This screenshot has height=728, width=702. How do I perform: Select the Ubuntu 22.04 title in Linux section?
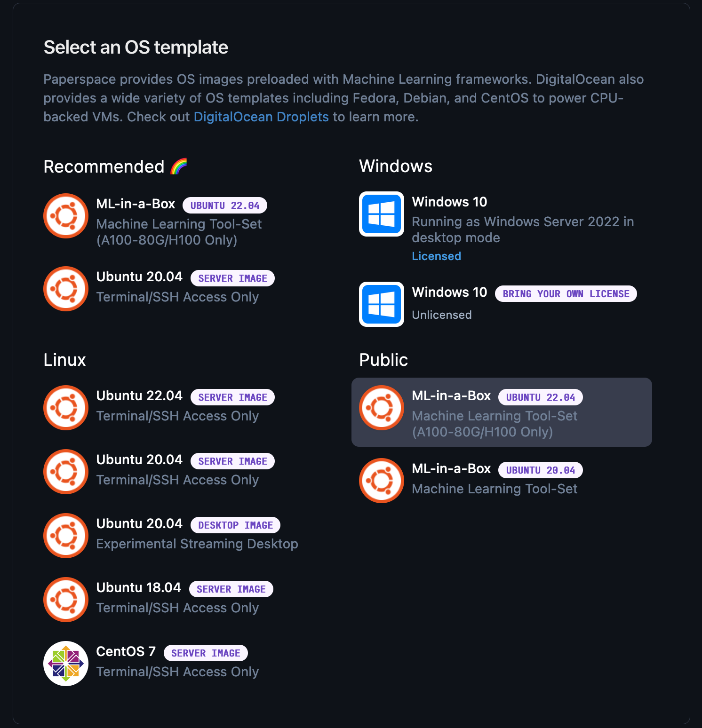click(x=139, y=396)
